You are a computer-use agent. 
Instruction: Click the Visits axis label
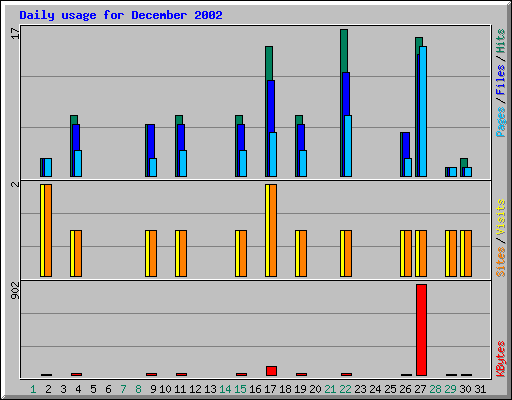pyautogui.click(x=500, y=217)
